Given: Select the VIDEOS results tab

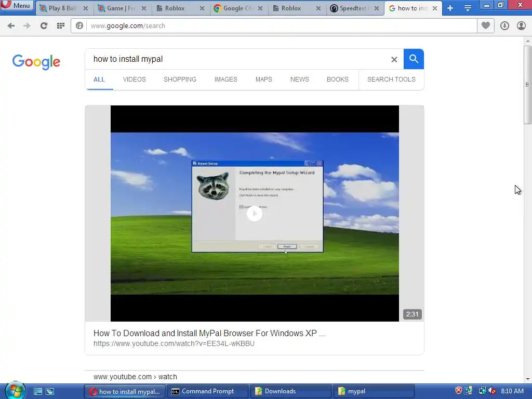Looking at the screenshot, I should coord(135,79).
